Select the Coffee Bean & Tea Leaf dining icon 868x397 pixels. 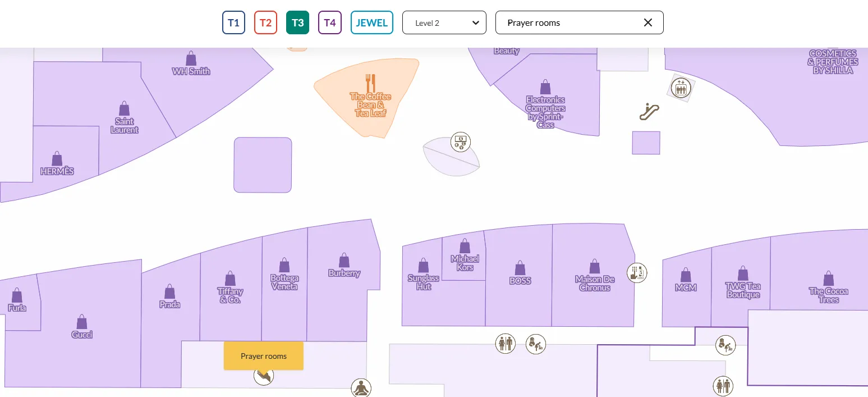pos(370,83)
